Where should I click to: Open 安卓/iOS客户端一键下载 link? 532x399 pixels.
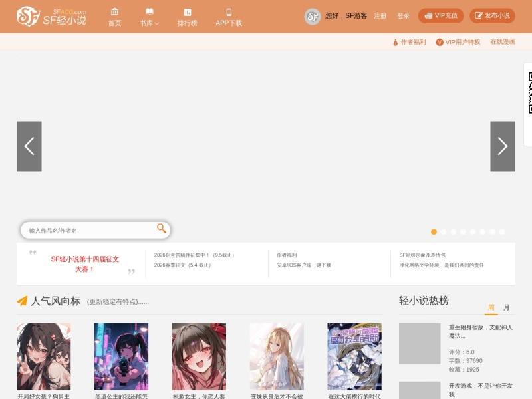(x=304, y=265)
